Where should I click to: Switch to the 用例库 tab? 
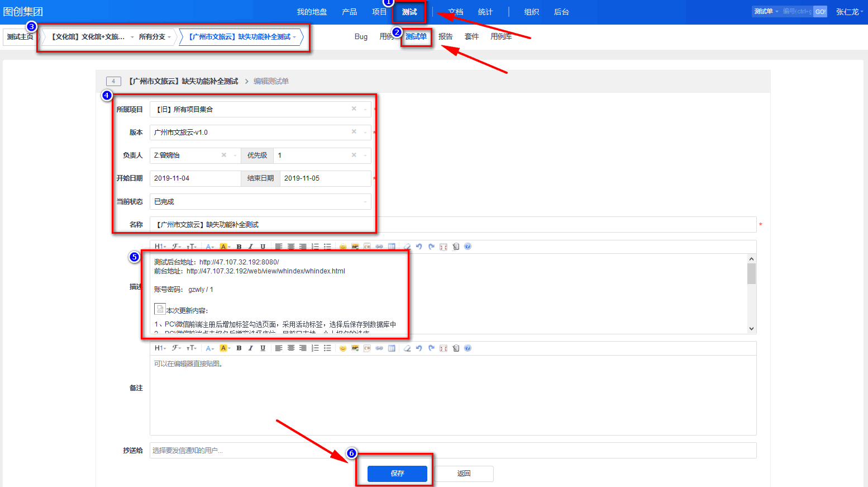tap(501, 37)
